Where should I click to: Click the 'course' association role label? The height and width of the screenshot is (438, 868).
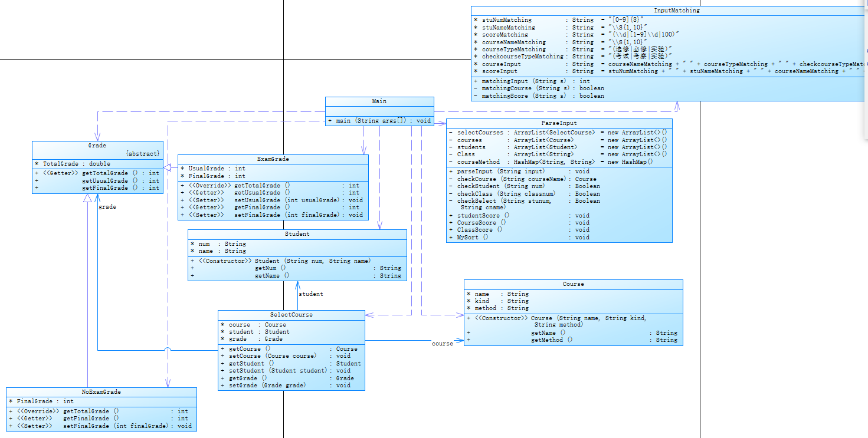click(x=443, y=343)
